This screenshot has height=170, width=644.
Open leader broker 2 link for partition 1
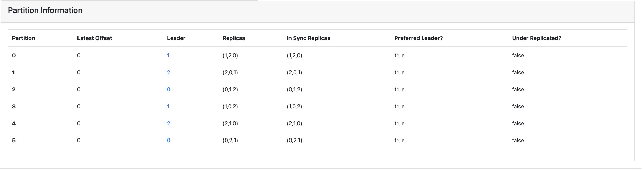[x=168, y=72]
